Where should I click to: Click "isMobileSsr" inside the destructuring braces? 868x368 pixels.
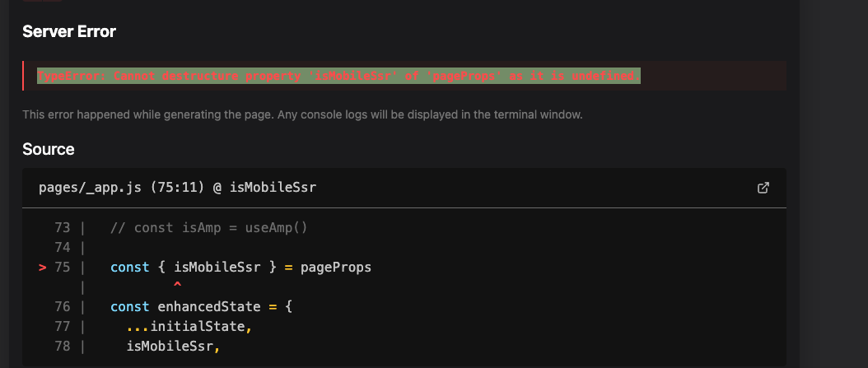[x=217, y=268]
